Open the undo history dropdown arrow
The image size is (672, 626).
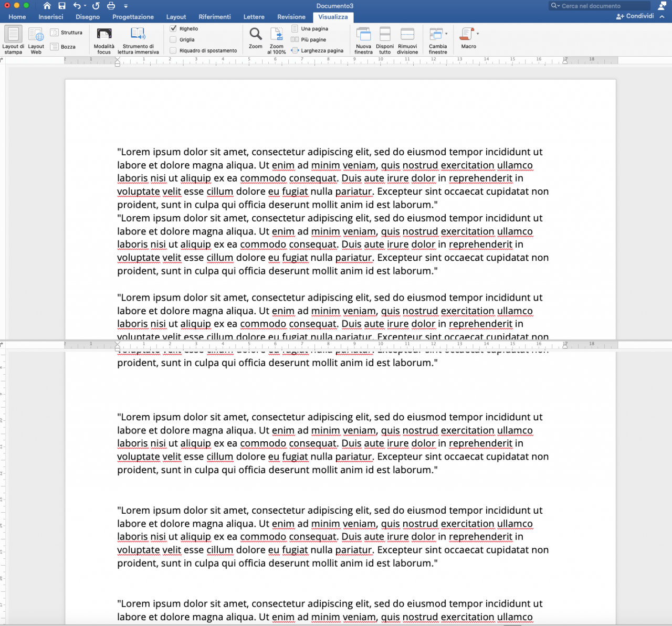point(85,6)
